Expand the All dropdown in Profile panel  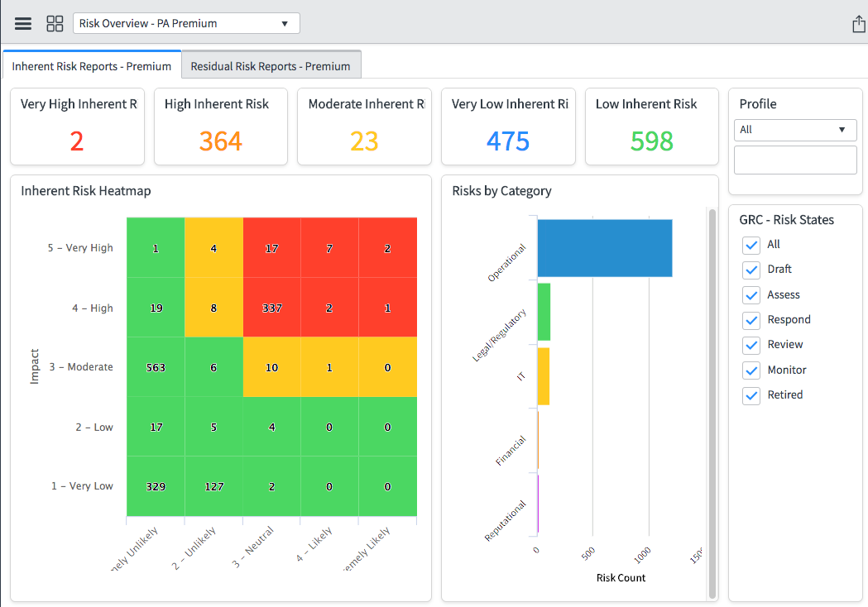[794, 130]
